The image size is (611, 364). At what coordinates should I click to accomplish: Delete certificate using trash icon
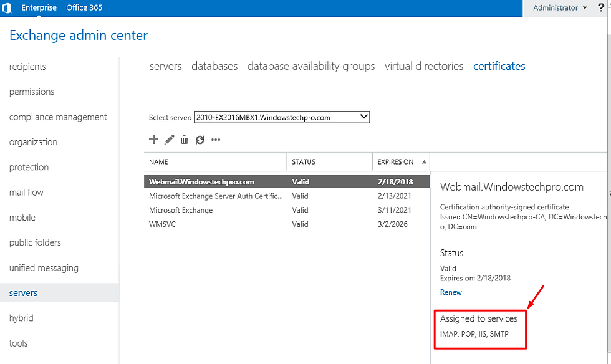(185, 140)
